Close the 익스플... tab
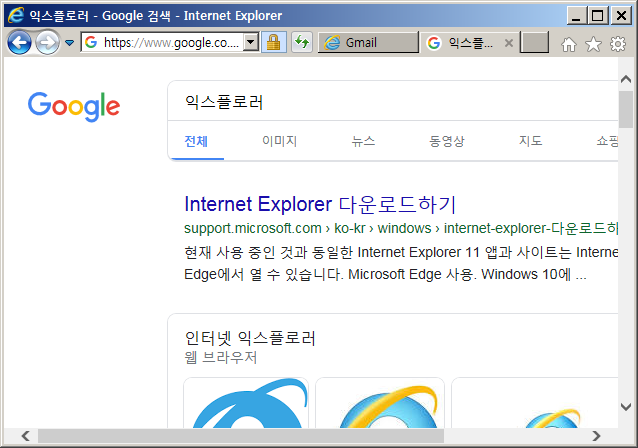The width and height of the screenshot is (638, 448). click(x=509, y=43)
